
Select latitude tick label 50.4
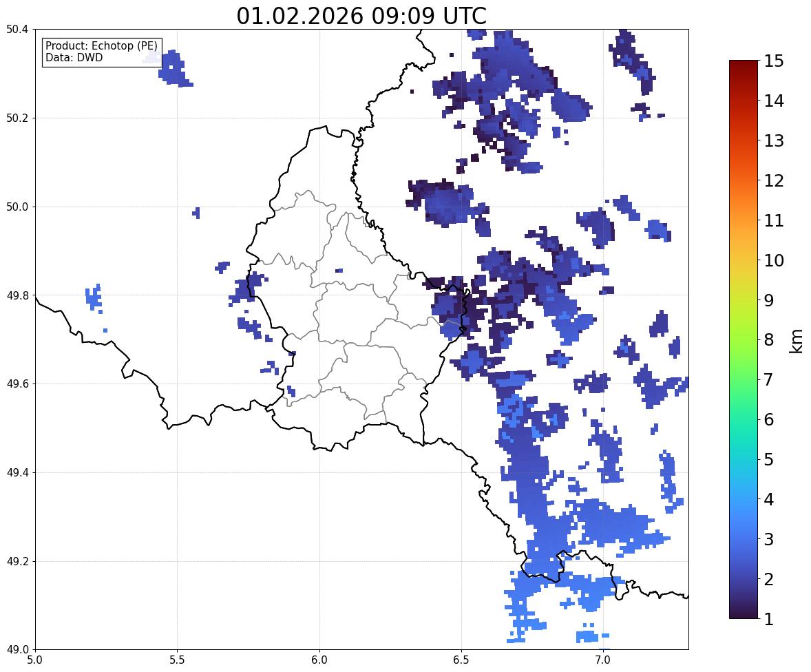point(17,30)
